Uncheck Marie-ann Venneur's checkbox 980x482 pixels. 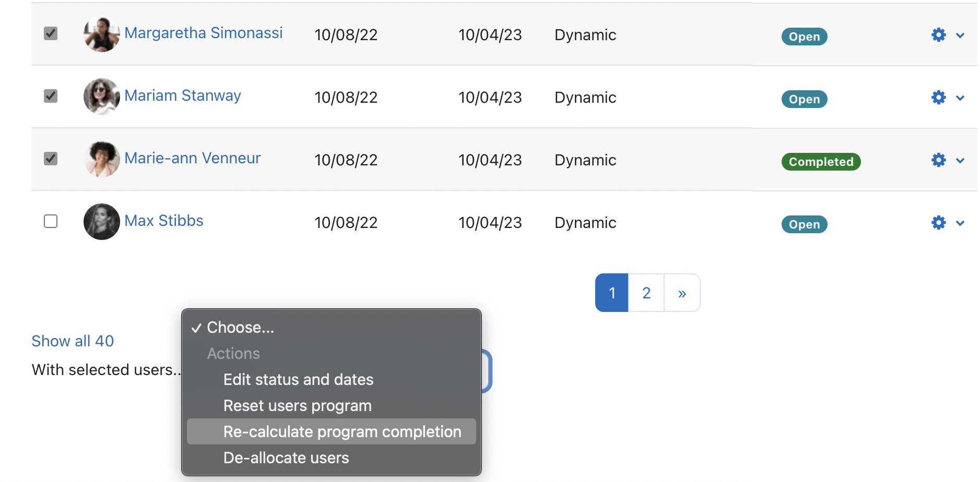coord(51,159)
